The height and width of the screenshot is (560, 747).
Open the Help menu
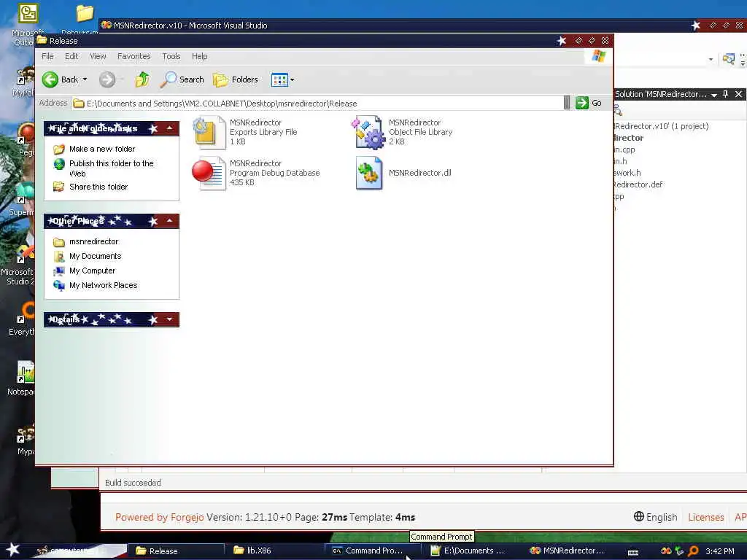click(x=200, y=56)
